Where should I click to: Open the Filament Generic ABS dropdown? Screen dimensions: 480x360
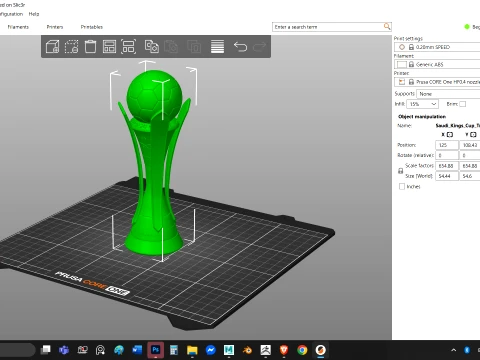[x=437, y=64]
